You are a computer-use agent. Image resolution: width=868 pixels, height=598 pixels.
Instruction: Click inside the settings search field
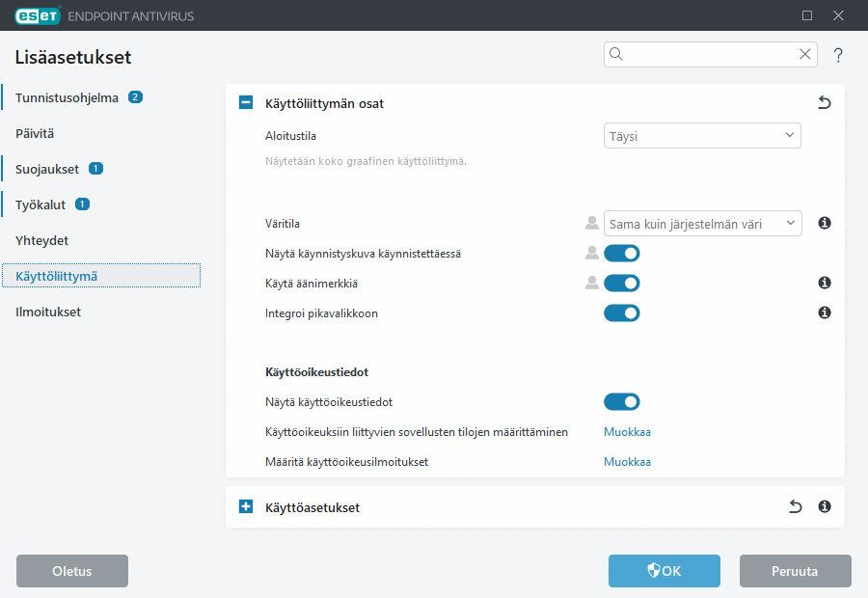(x=709, y=55)
